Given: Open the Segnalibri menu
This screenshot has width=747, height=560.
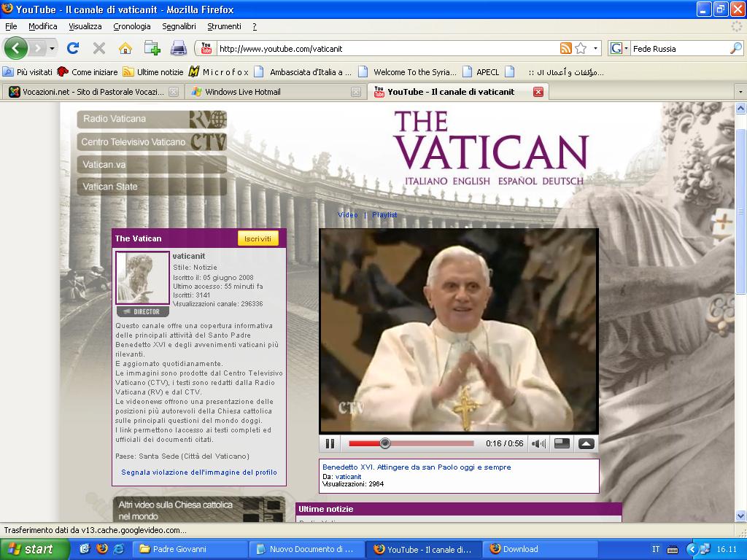Looking at the screenshot, I should (x=179, y=26).
